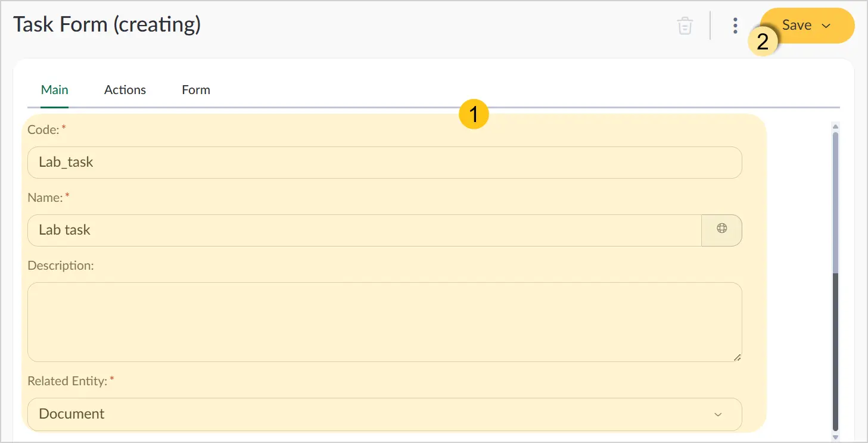This screenshot has height=443, width=868.
Task: Click inside the Description text area
Action: [385, 322]
